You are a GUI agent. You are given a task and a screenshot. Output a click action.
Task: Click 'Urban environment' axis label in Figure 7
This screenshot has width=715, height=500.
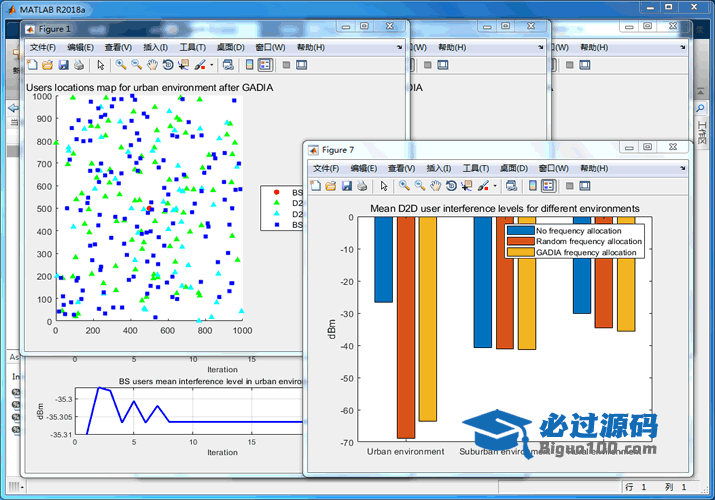(405, 452)
